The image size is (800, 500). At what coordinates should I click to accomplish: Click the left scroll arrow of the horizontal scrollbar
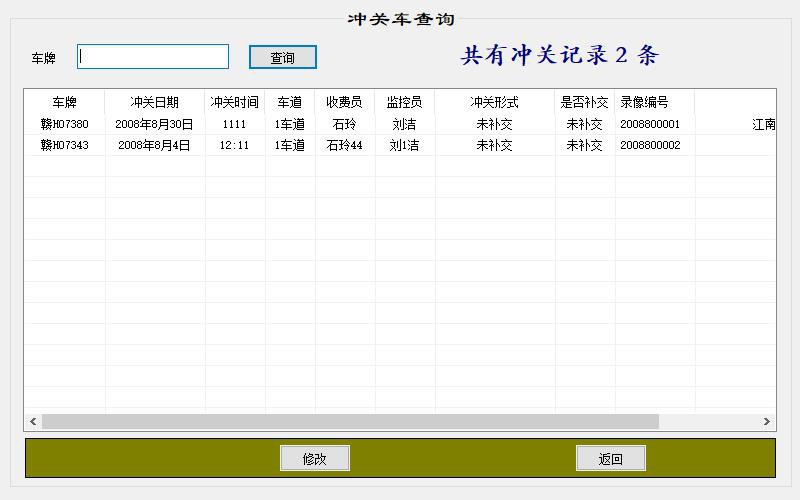click(33, 422)
